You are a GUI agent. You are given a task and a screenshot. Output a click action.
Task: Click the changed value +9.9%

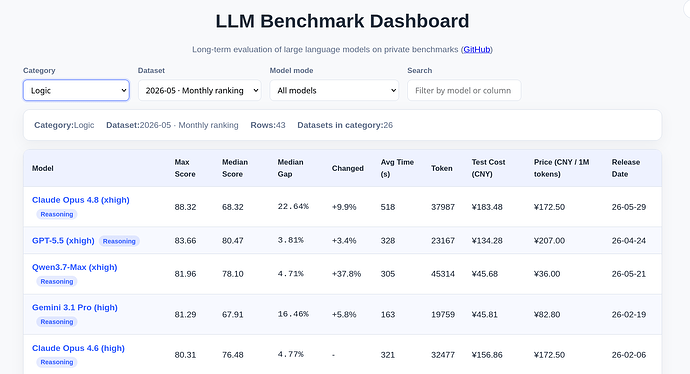pyautogui.click(x=344, y=207)
